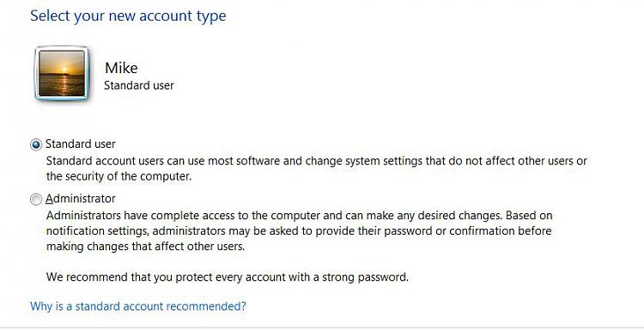Select the Standard user radio button

36,144
